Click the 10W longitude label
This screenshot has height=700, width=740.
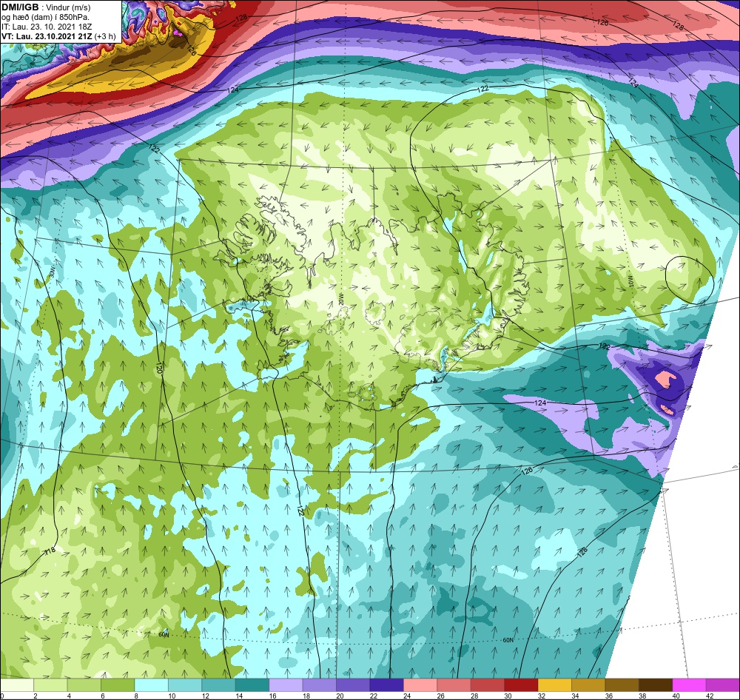click(629, 282)
